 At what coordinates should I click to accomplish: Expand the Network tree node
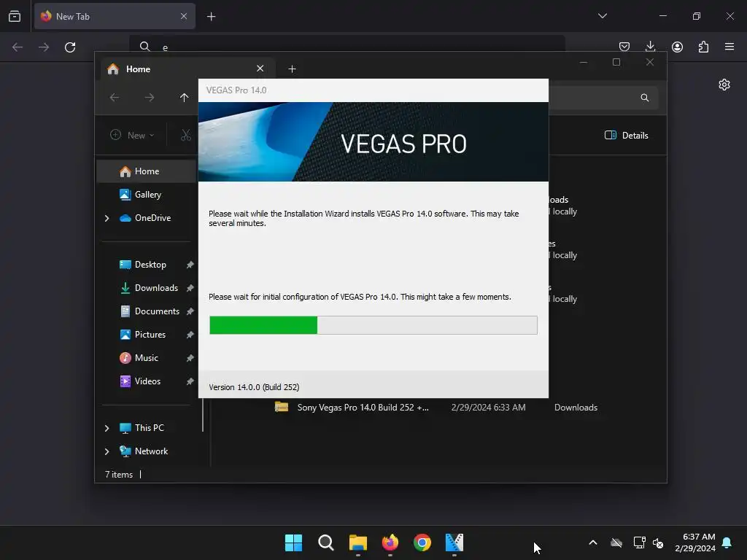[x=107, y=451]
